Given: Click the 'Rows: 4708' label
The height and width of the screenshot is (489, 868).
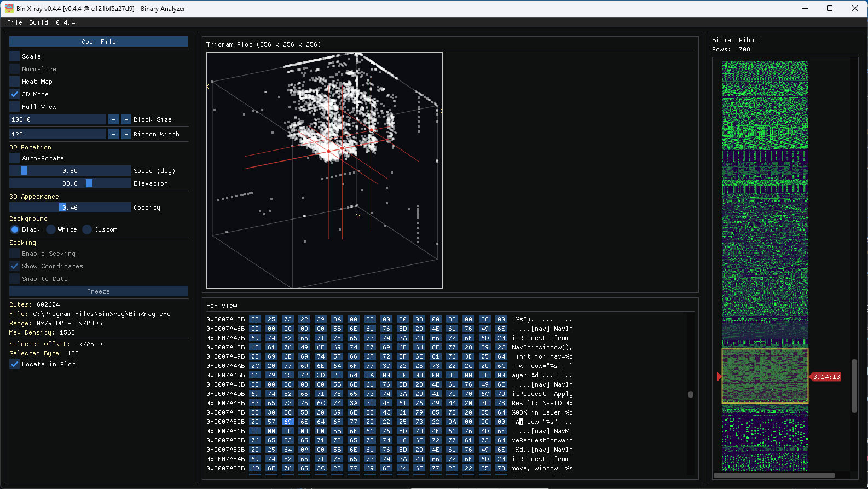Looking at the screenshot, I should click(x=731, y=49).
